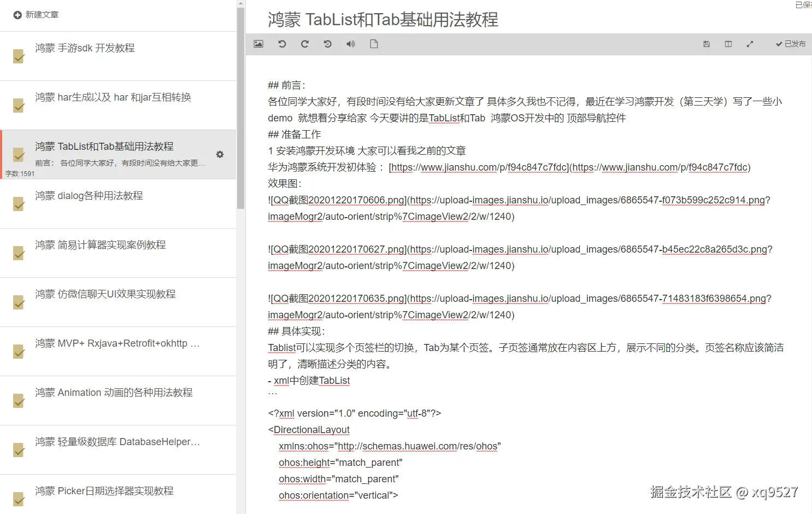Click the blank document icon in toolbar
Screen dimensions: 812x514
374,44
